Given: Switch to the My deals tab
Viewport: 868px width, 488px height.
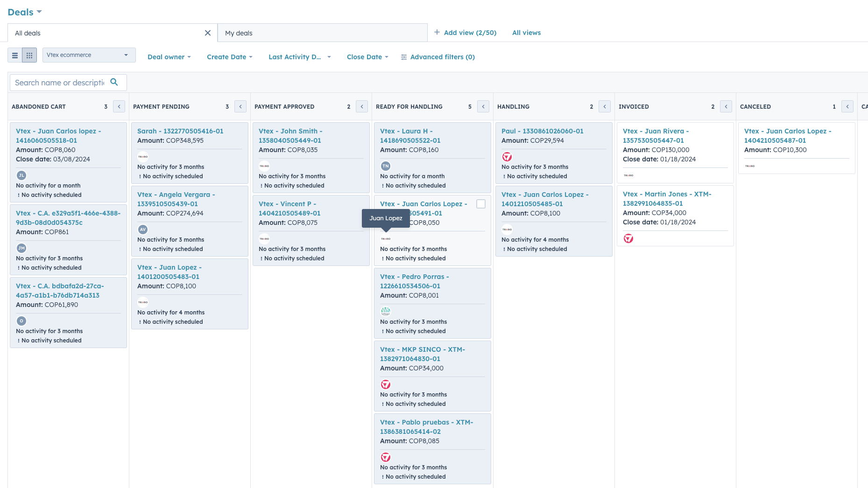Looking at the screenshot, I should [x=239, y=33].
